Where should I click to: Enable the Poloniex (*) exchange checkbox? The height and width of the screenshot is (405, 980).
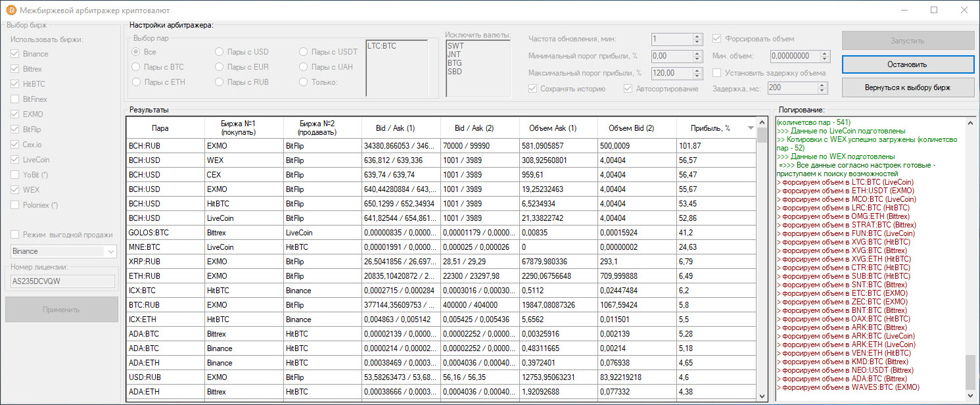coord(14,205)
